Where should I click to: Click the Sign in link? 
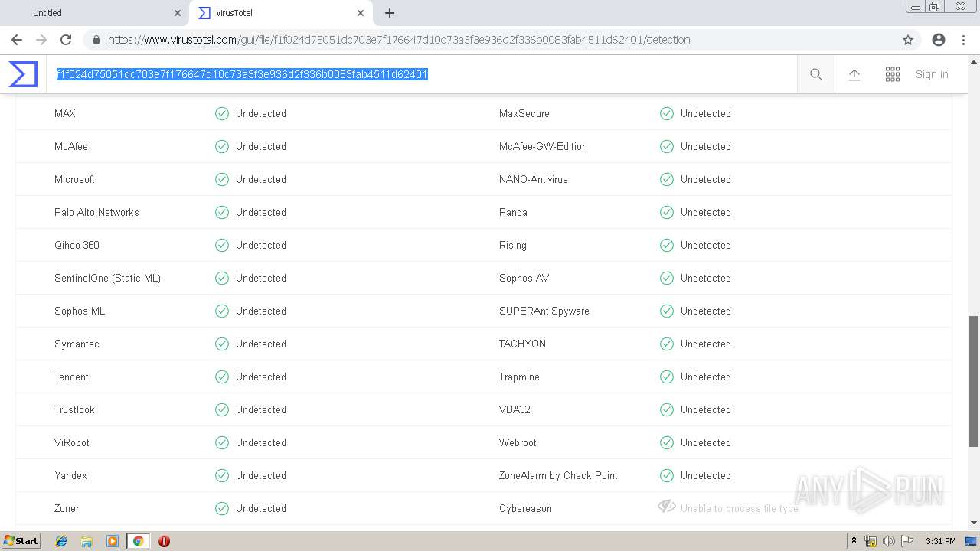pyautogui.click(x=932, y=74)
